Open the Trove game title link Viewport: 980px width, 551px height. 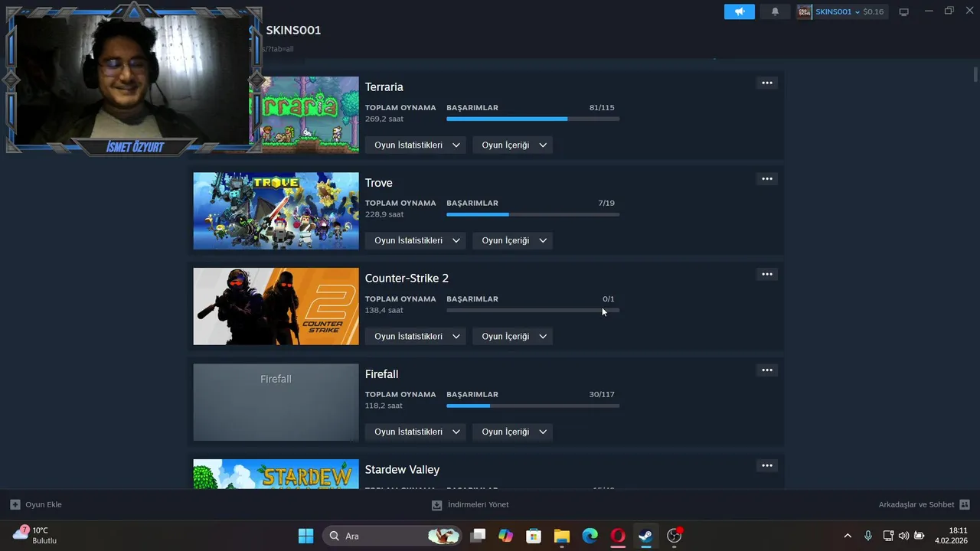[x=379, y=183]
